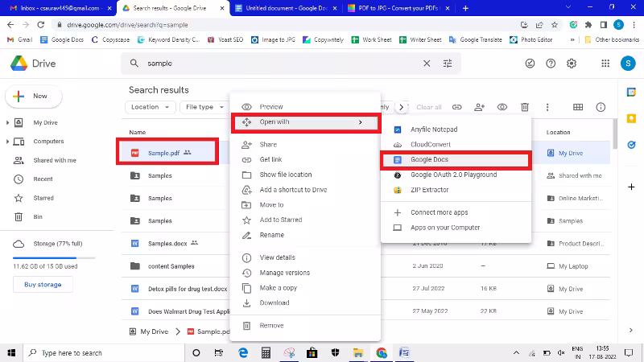Open the Open with submenu
The width and height of the screenshot is (644, 362).
coord(305,122)
